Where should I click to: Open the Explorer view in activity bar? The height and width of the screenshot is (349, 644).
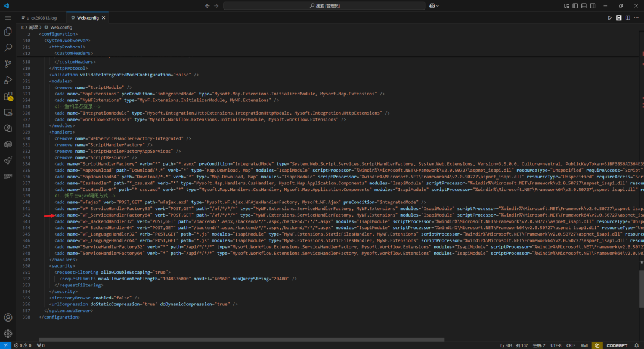(x=8, y=32)
